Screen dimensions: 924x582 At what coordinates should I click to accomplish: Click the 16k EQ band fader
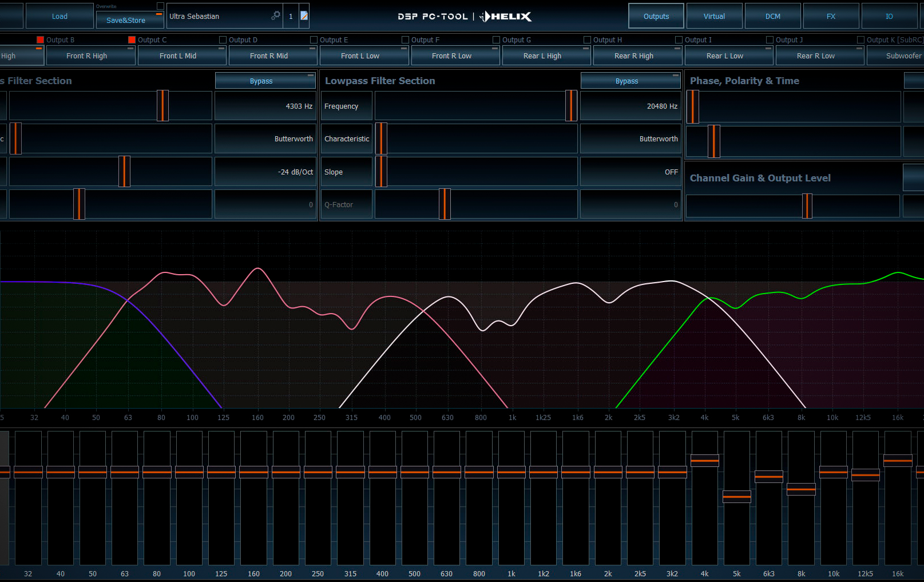898,460
